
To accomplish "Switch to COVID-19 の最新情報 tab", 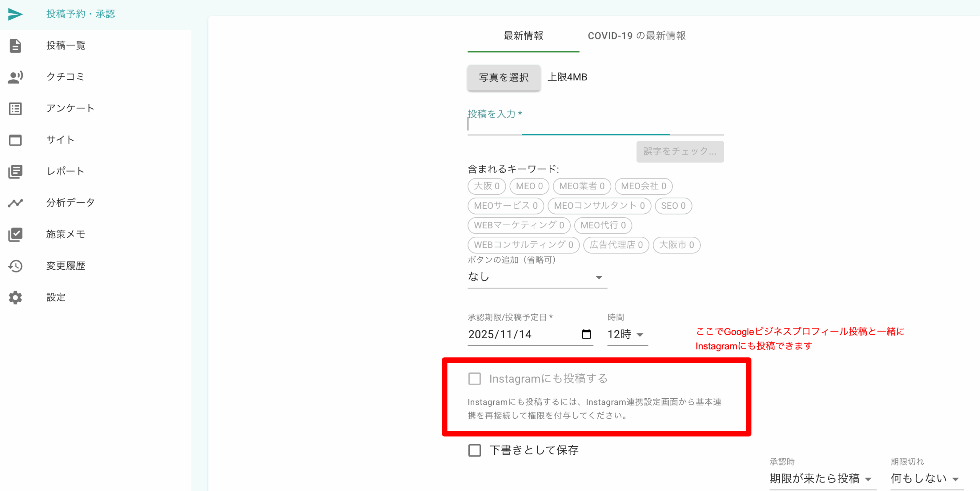I will (637, 36).
